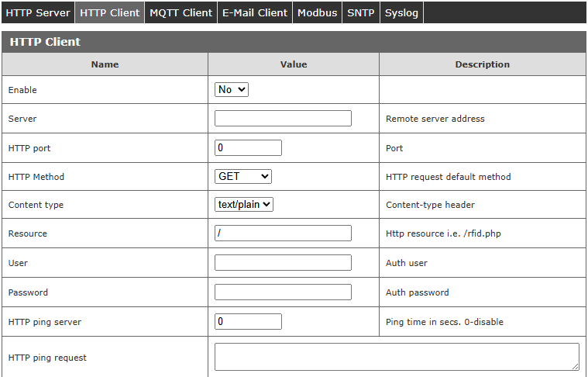Select the User input field
The image size is (588, 377).
click(283, 263)
